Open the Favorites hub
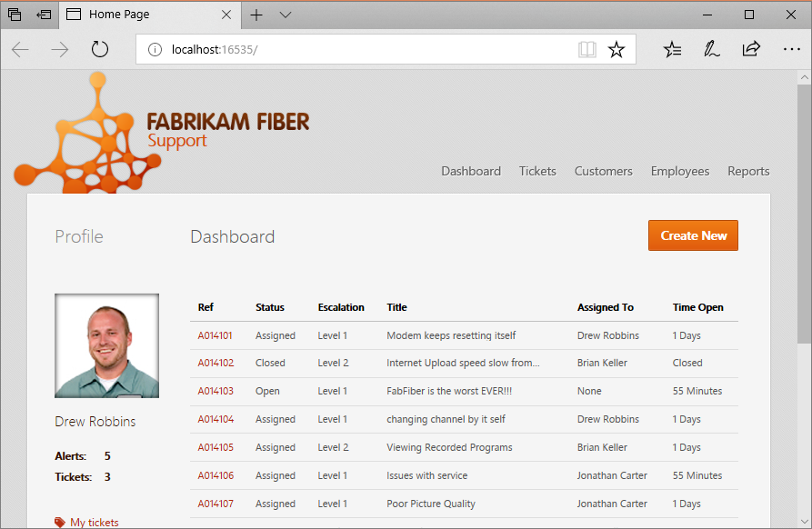The image size is (812, 529). (672, 49)
